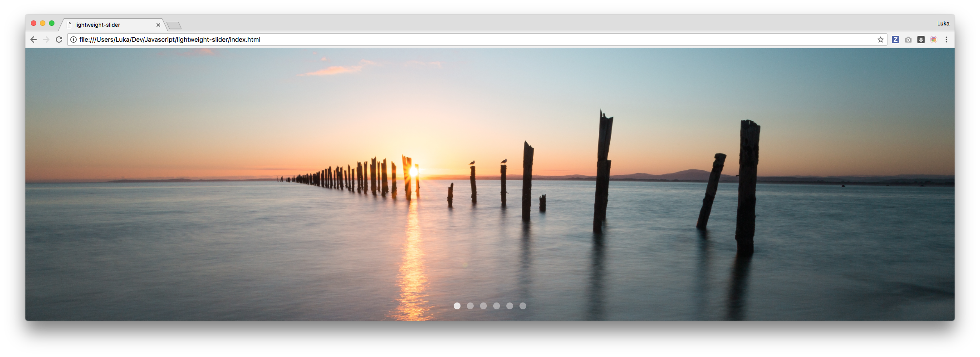980x357 pixels.
Task: Open the download arrow extension icon
Action: tap(921, 40)
